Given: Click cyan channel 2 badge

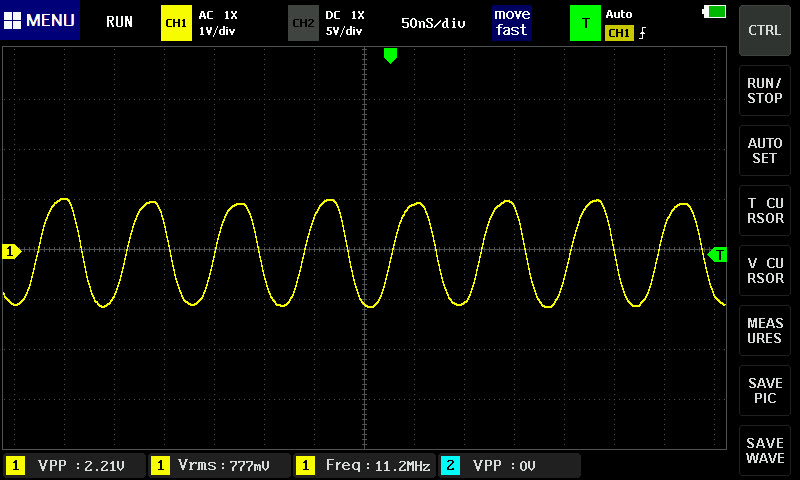Looking at the screenshot, I should 450,465.
